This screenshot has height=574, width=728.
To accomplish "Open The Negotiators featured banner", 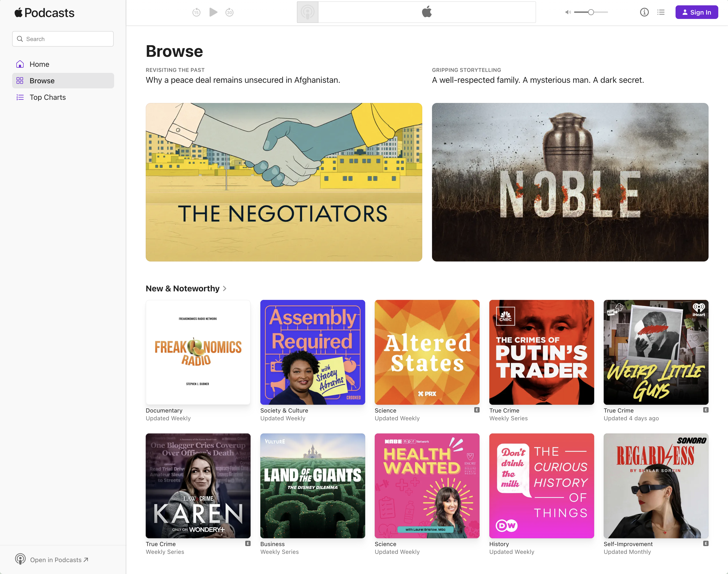I will point(284,182).
